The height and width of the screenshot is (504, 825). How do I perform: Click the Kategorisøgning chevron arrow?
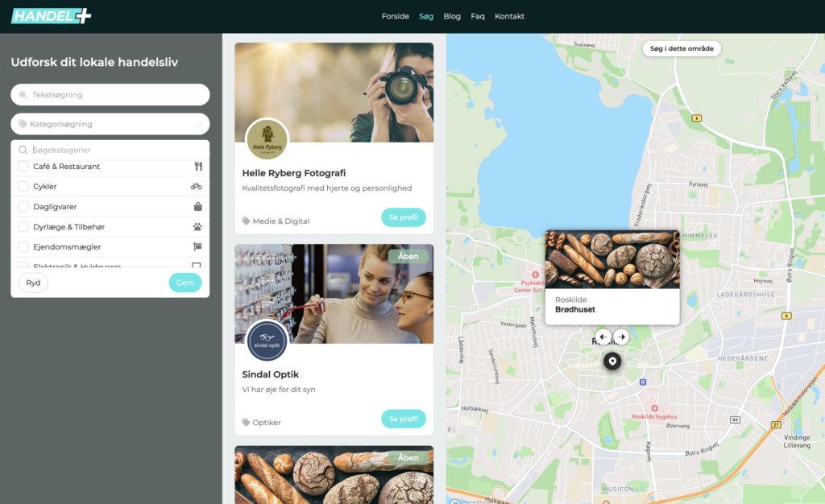[200, 125]
